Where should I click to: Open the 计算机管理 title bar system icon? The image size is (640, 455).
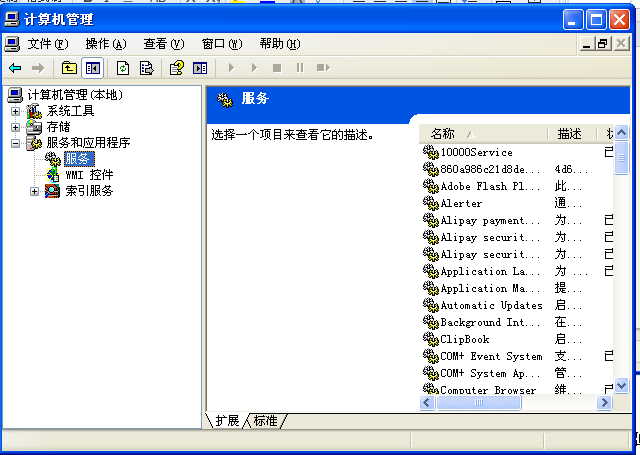tap(12, 19)
